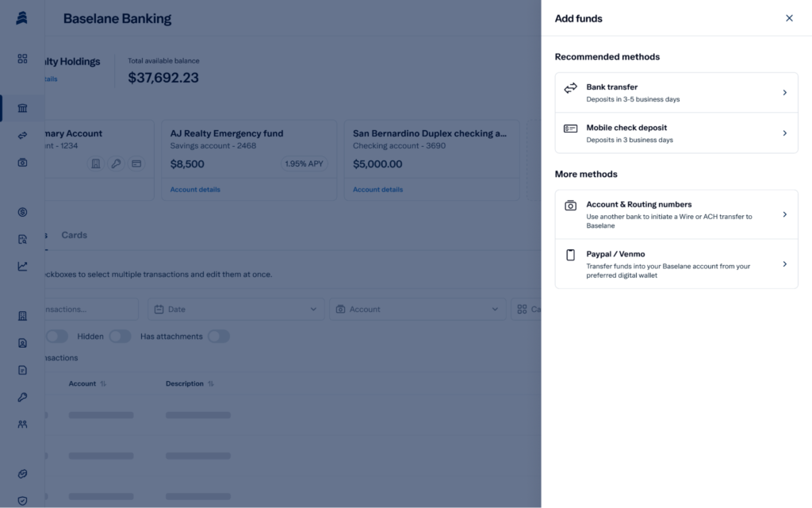This screenshot has width=812, height=508.
Task: Close the Add funds panel
Action: coord(789,18)
